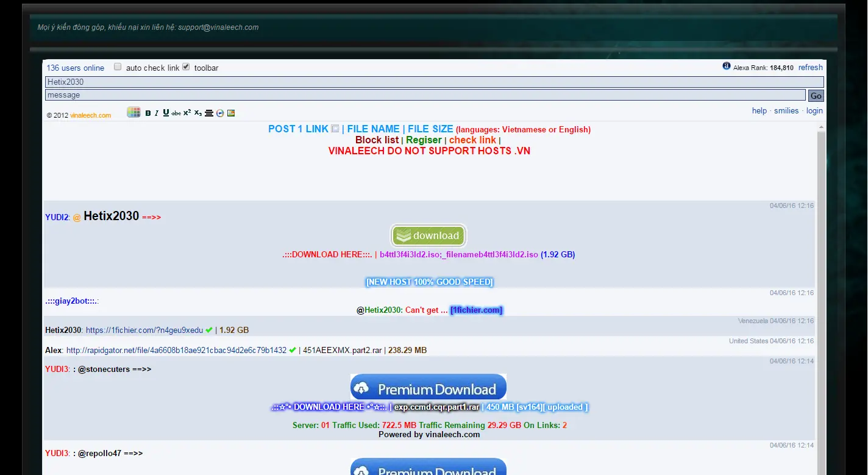Click YUDI3 username in the @stonecuters post
This screenshot has height=475, width=868.
[x=57, y=369]
